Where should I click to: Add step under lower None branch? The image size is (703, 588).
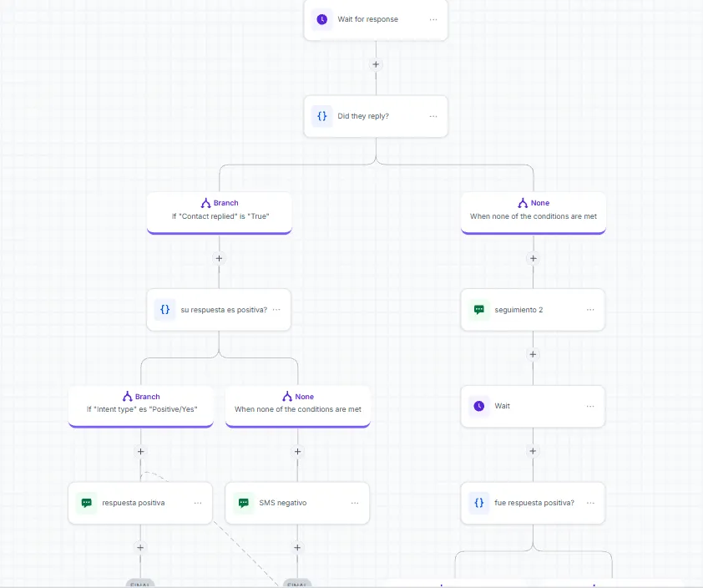[298, 451]
